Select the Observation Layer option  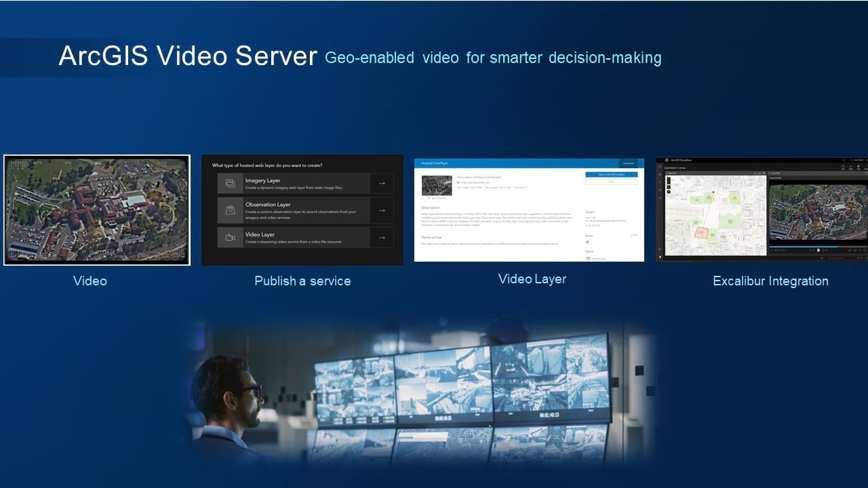tap(305, 210)
